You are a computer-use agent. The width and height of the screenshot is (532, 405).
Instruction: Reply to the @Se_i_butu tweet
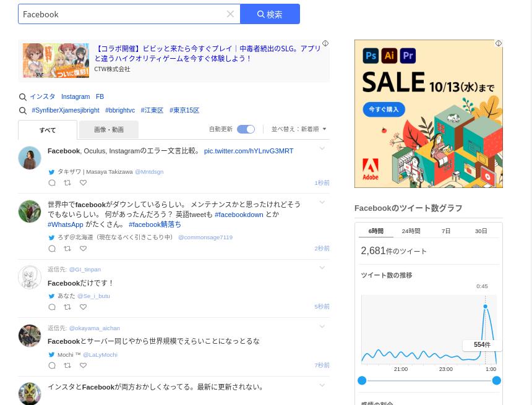pyautogui.click(x=52, y=307)
